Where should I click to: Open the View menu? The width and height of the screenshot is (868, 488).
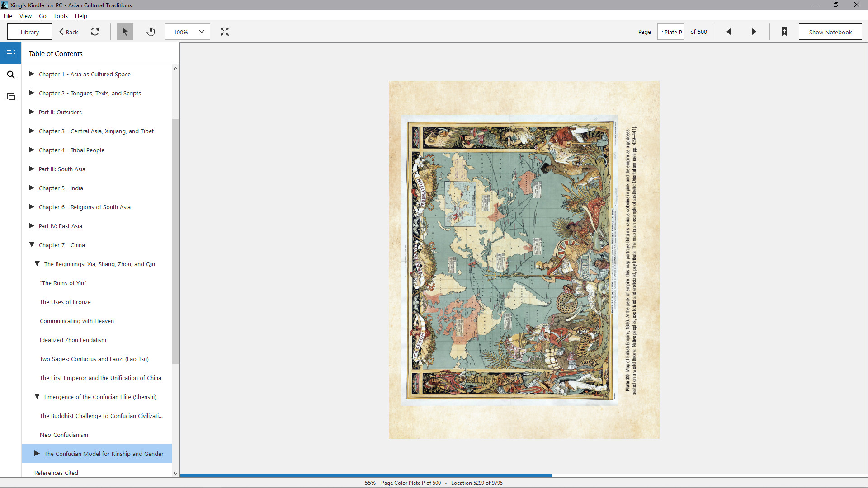coord(25,16)
